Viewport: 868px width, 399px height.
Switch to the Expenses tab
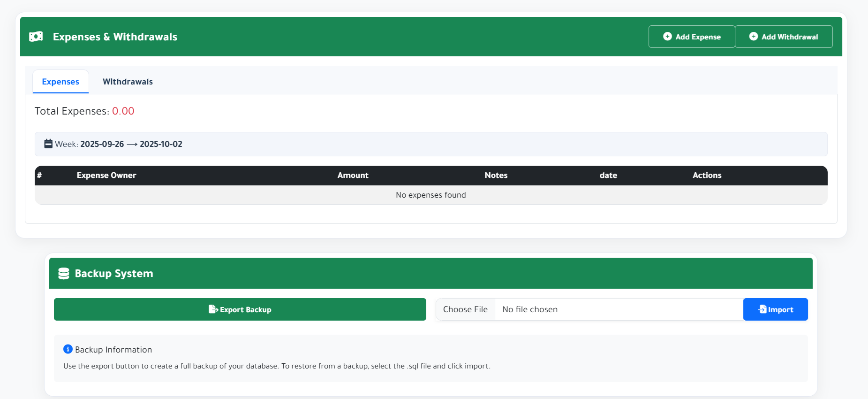(x=60, y=82)
